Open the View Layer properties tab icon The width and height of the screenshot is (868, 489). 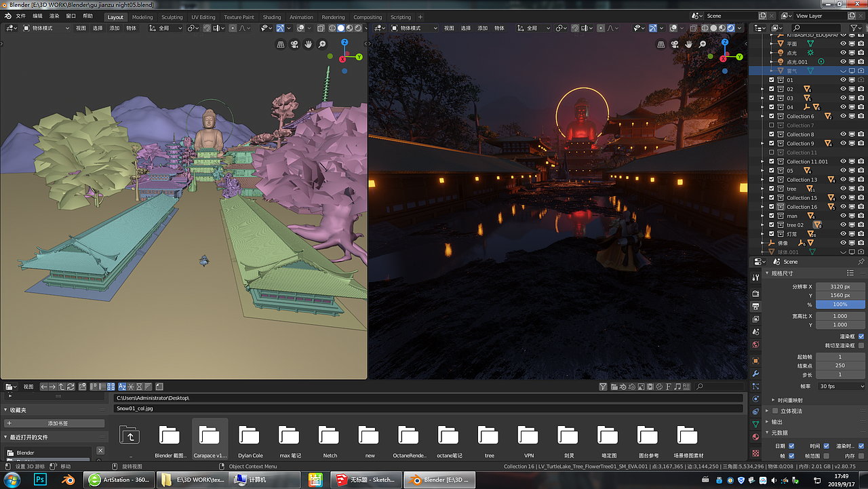click(x=756, y=319)
